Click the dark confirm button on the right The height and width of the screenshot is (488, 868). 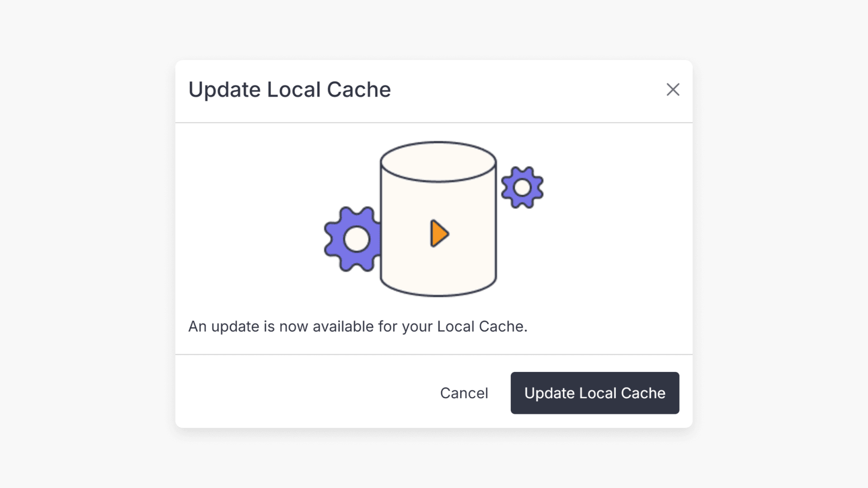[594, 393]
